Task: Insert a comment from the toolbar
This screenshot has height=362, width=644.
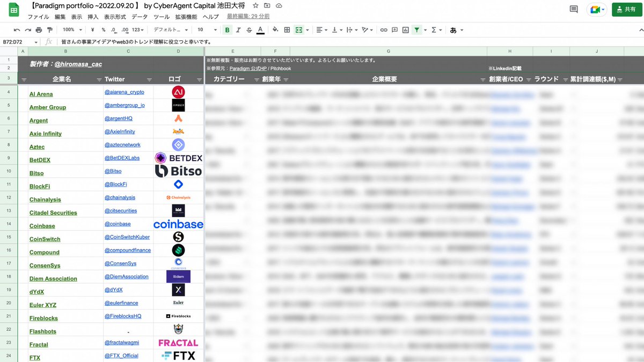Action: click(x=394, y=30)
